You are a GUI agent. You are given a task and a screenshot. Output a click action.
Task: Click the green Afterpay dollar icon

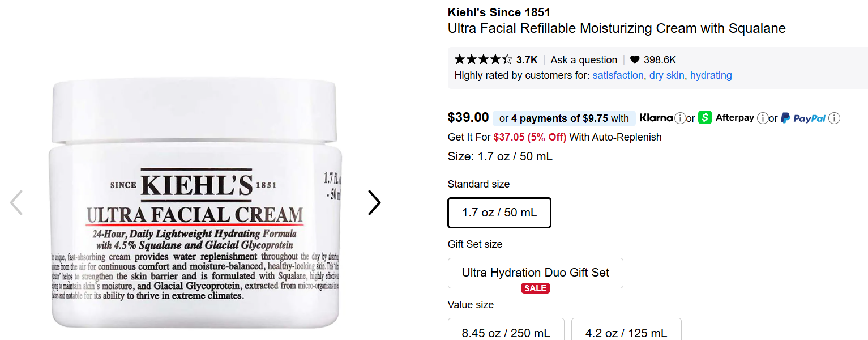coord(705,117)
